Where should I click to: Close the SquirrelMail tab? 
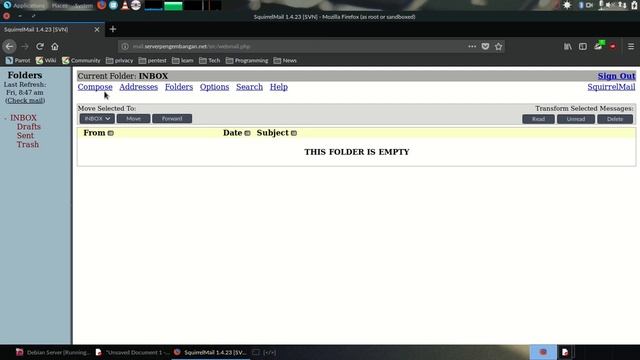[x=97, y=29]
